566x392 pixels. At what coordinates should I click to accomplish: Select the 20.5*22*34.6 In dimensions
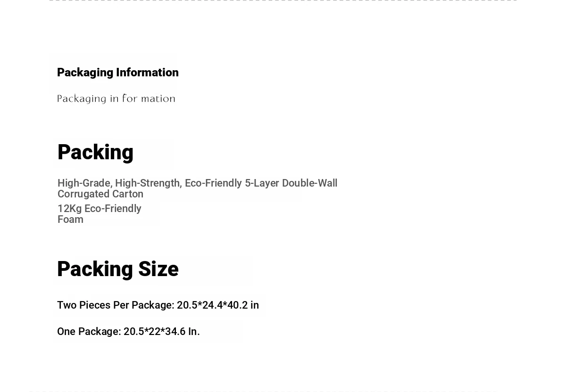161,332
